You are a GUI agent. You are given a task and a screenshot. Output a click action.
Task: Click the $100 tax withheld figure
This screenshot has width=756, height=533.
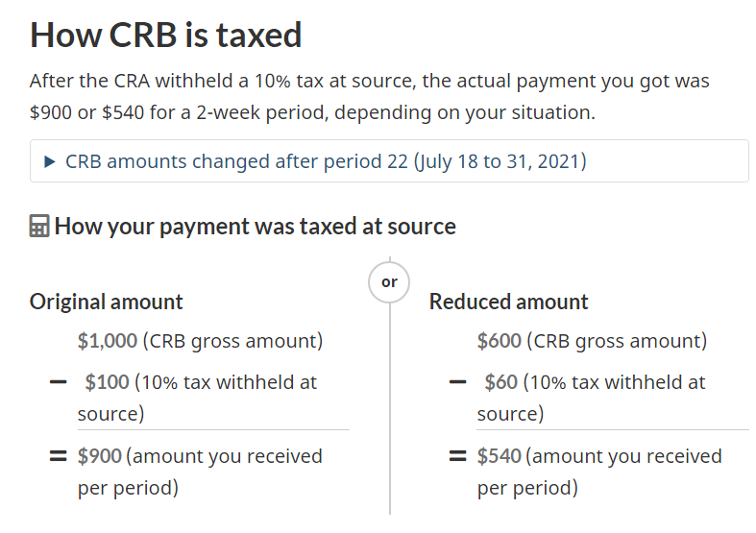107,382
